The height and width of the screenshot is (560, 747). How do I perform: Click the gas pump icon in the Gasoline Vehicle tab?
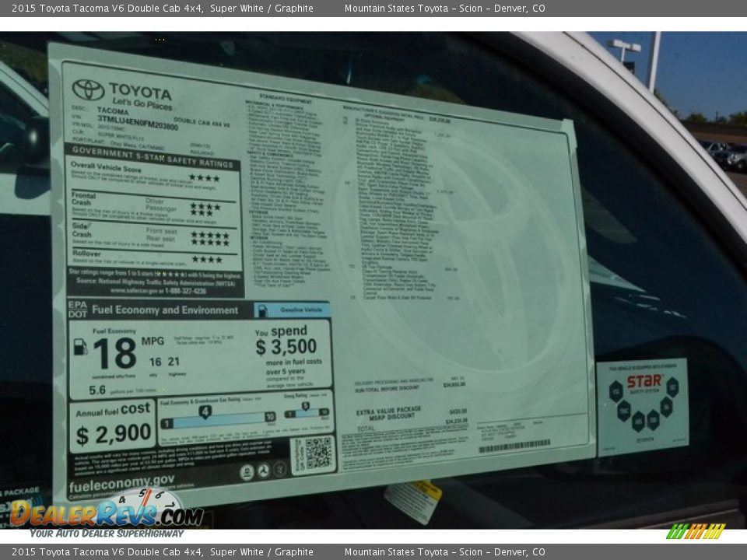[x=263, y=310]
